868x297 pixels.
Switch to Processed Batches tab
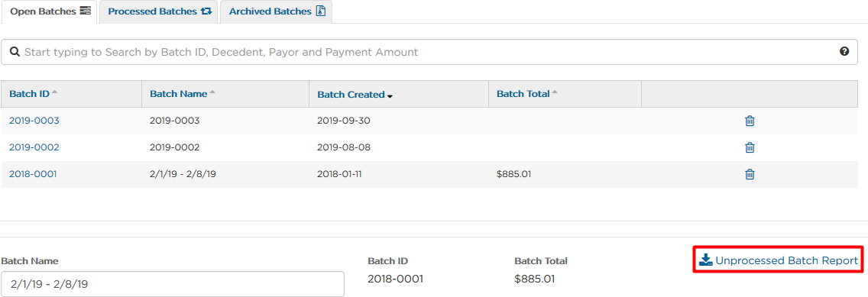(160, 11)
